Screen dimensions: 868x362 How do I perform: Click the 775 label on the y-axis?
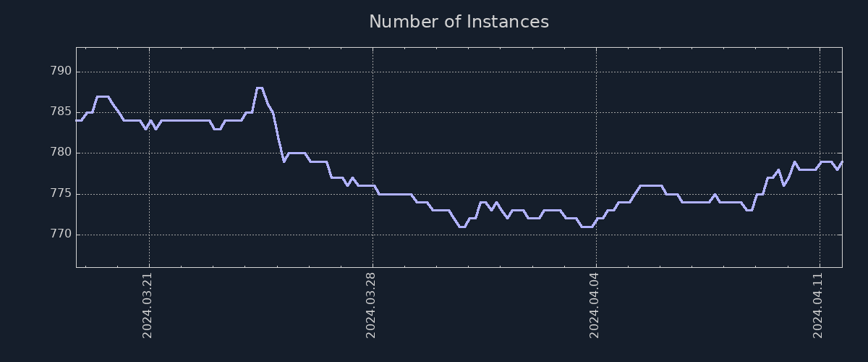coord(60,194)
